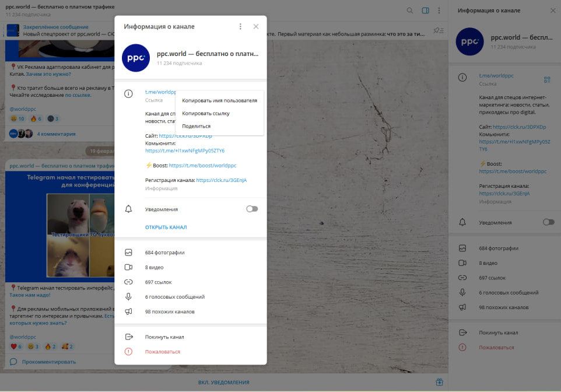
Task: Toggle notifications switch in the dialog
Action: (251, 209)
